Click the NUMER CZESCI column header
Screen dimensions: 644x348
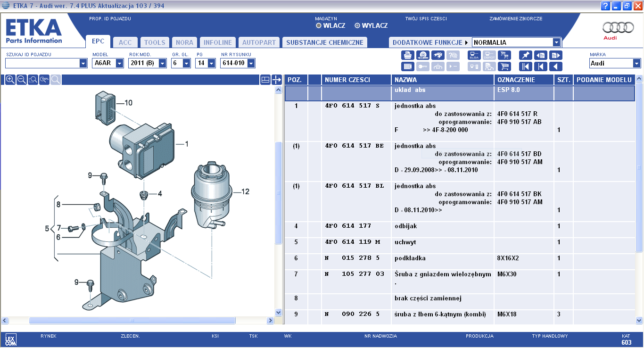coord(356,80)
